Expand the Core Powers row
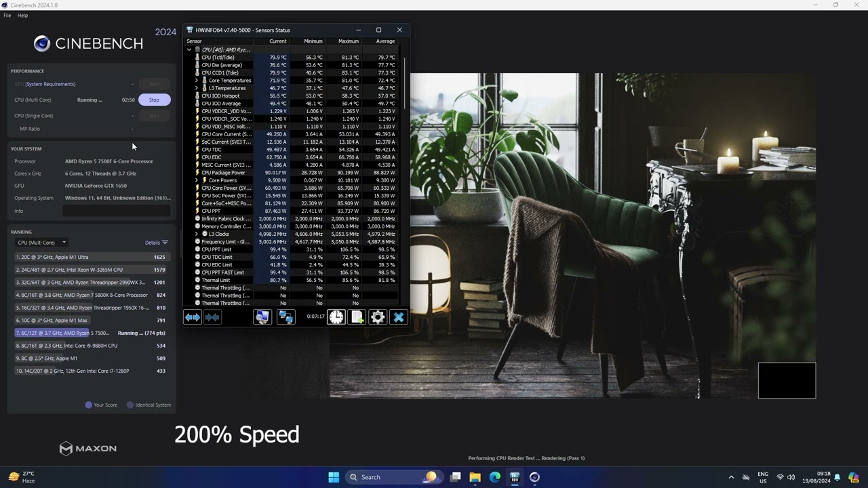 click(197, 180)
